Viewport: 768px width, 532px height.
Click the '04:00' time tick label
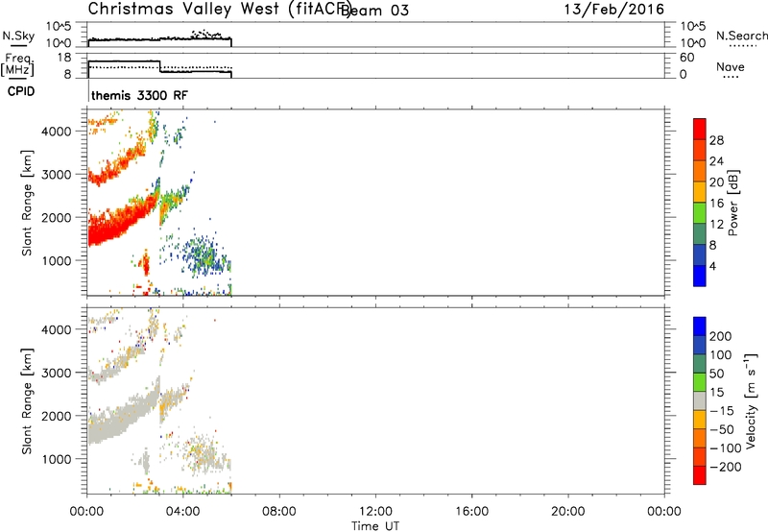[x=182, y=512]
